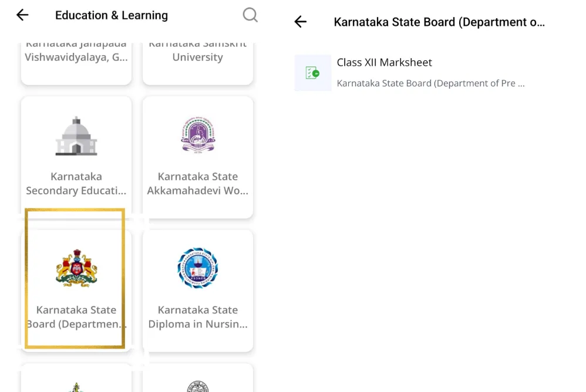Open Class XII Marksheet link
The image size is (586, 392).
(384, 63)
